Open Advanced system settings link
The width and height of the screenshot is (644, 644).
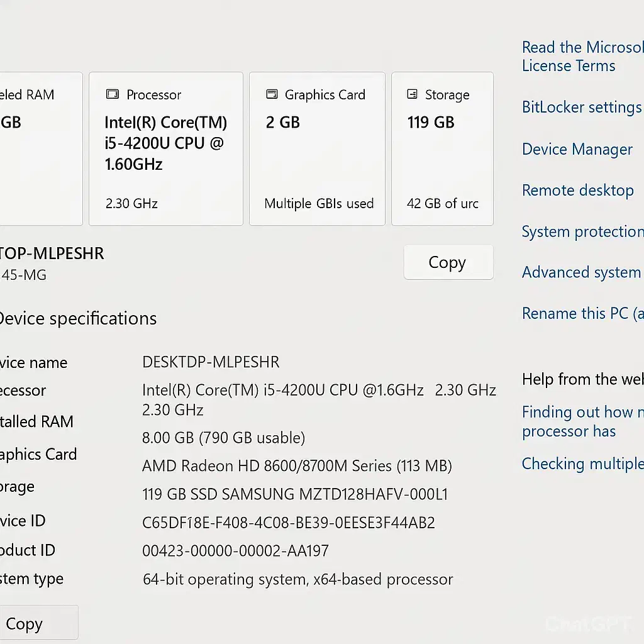(x=582, y=272)
